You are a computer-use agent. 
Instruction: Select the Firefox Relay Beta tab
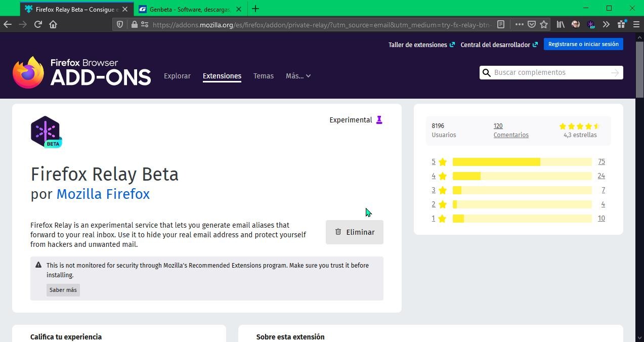pyautogui.click(x=77, y=9)
